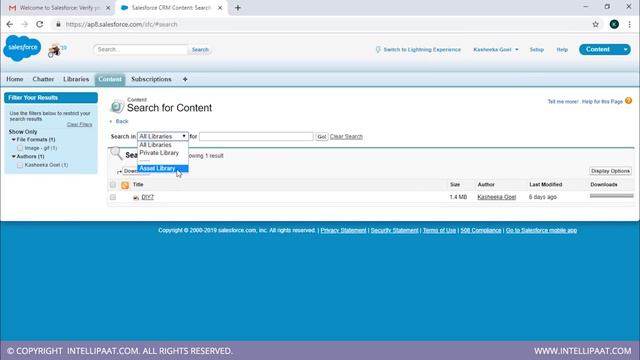Select the Content tab
Image resolution: width=640 pixels, height=360 pixels.
point(110,79)
